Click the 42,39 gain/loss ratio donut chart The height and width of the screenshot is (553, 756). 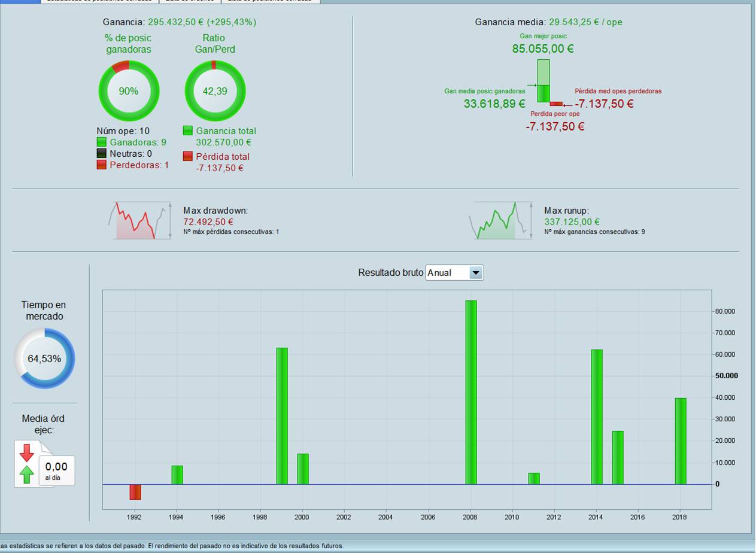coord(215,91)
